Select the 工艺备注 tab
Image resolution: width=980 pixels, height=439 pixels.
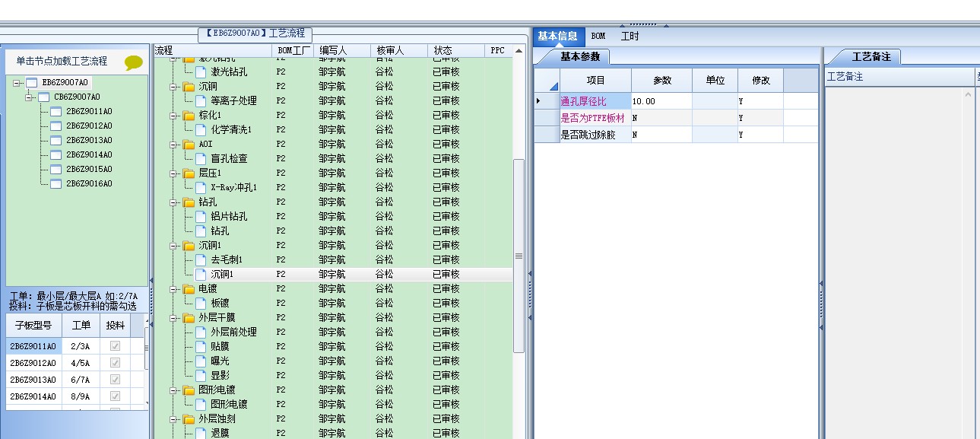click(x=871, y=56)
